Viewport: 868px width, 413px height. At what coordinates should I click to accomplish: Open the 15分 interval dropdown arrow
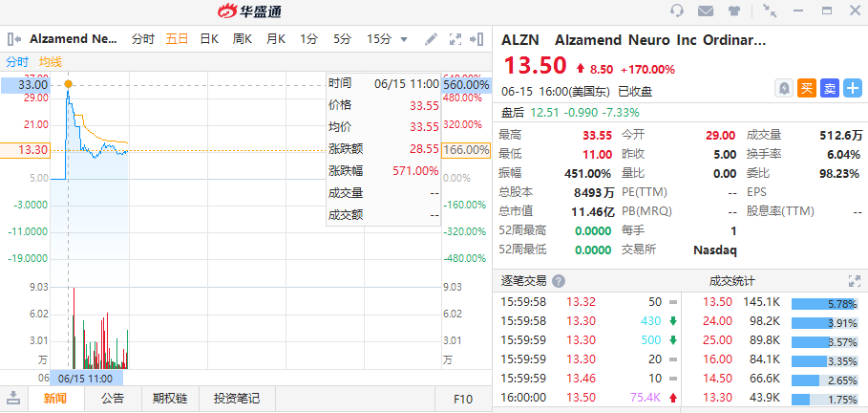[404, 40]
